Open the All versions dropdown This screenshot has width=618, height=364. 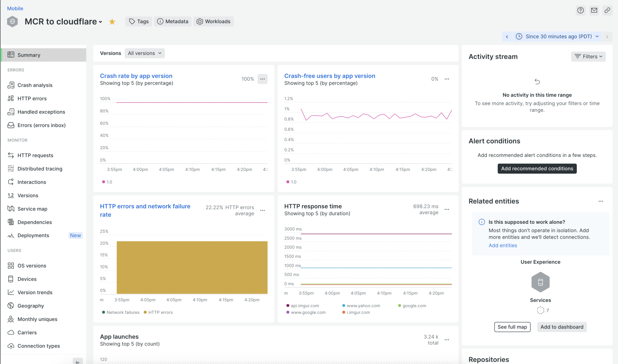point(144,53)
